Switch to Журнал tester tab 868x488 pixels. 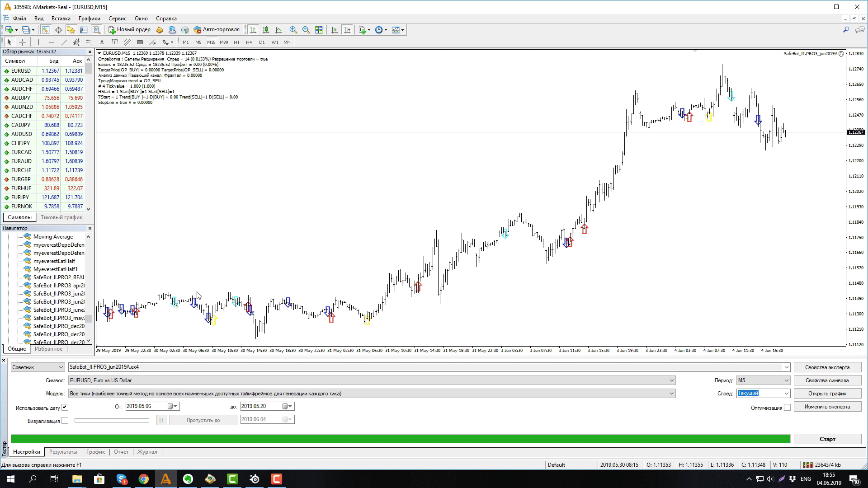click(147, 452)
